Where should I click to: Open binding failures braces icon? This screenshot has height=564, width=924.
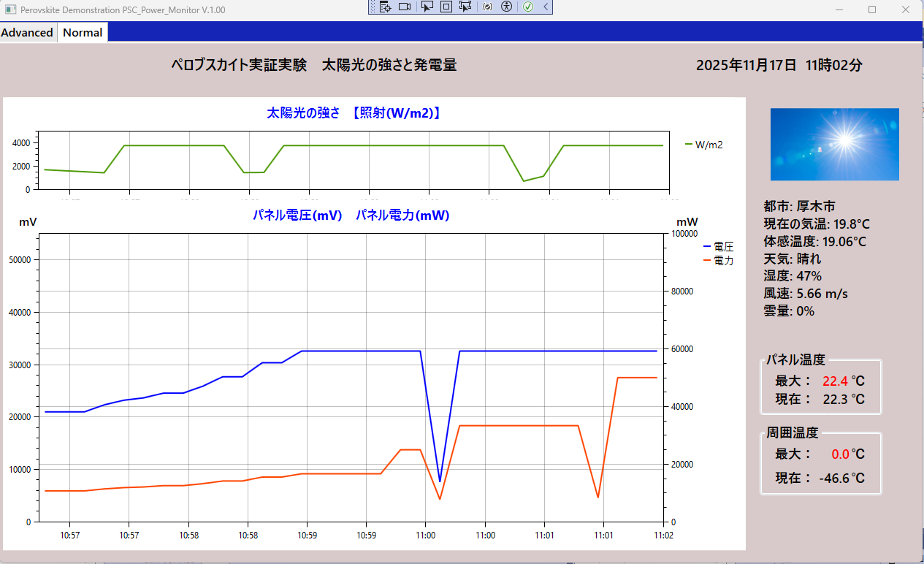[487, 7]
